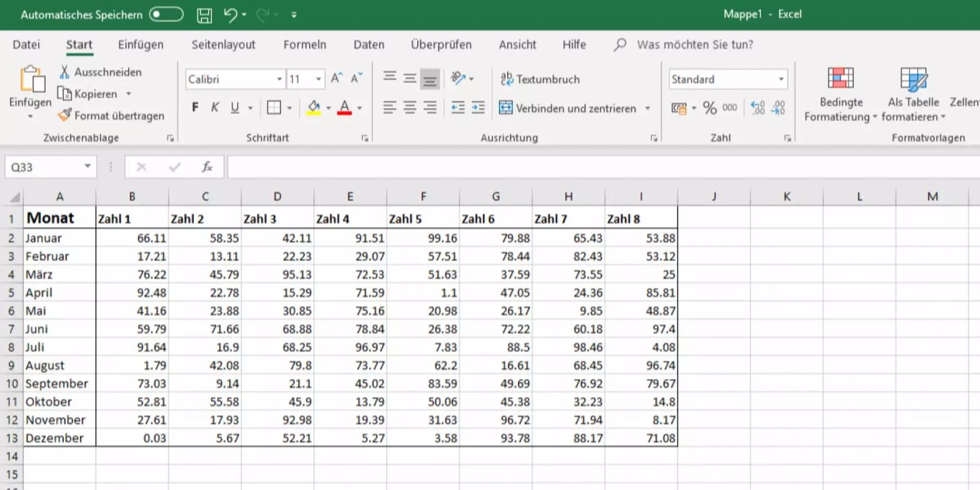The image size is (980, 490).
Task: Click the percent style icon
Action: pos(710,108)
